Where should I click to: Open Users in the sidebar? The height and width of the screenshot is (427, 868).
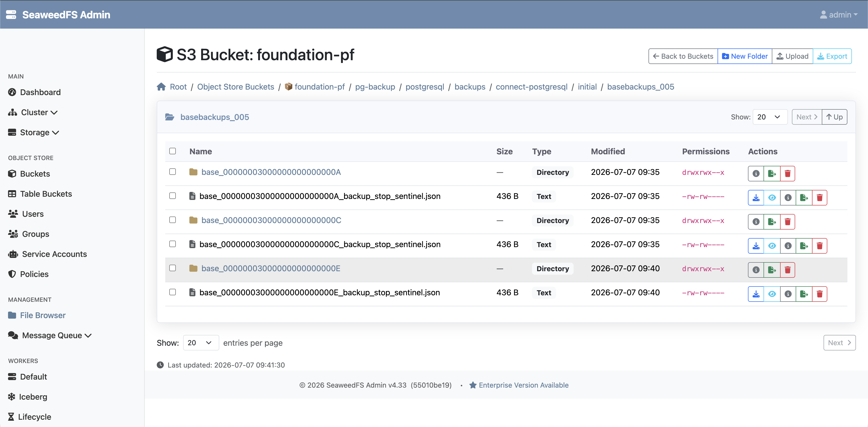tap(26, 214)
